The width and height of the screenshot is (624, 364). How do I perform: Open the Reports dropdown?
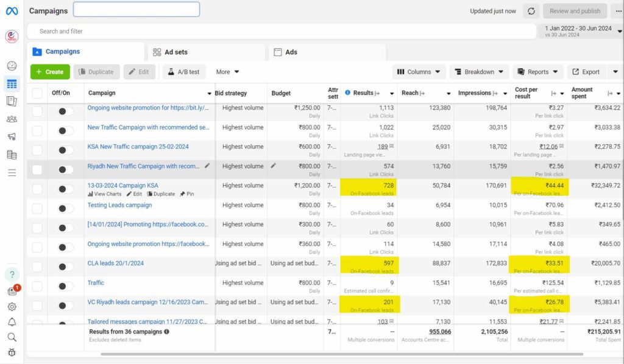click(537, 72)
